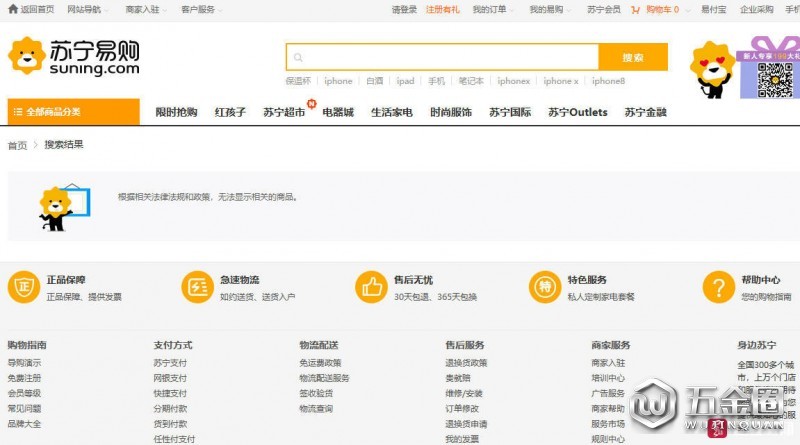Open 会员等级 footer link

pos(24,393)
